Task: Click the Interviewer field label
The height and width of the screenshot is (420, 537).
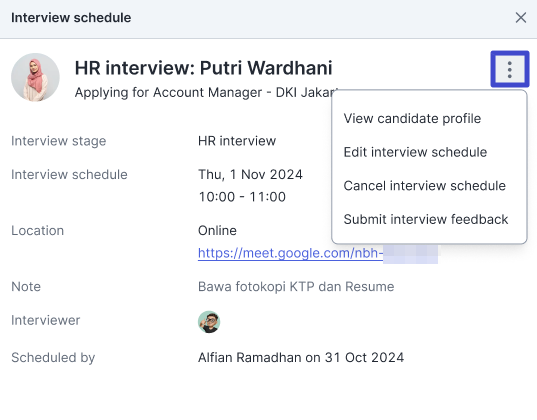Action: (x=46, y=320)
